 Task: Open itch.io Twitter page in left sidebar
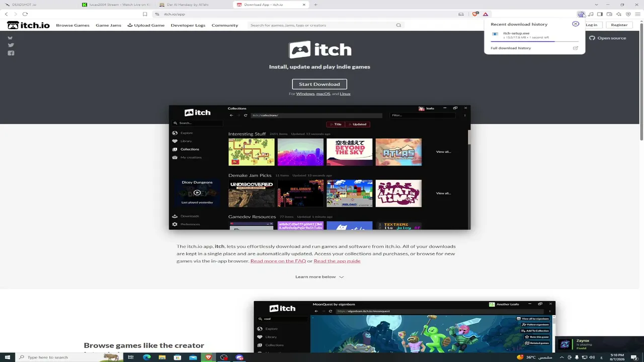pos(11,45)
